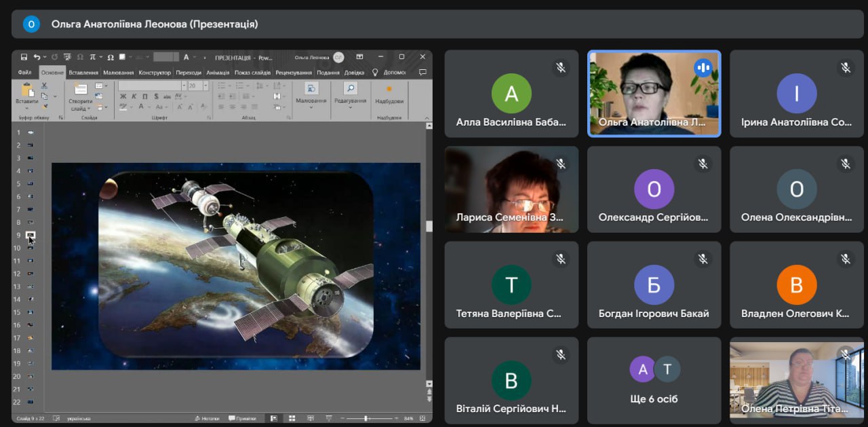This screenshot has height=427, width=868.
Task: Open the slide layout dropdown
Action: 101,86
